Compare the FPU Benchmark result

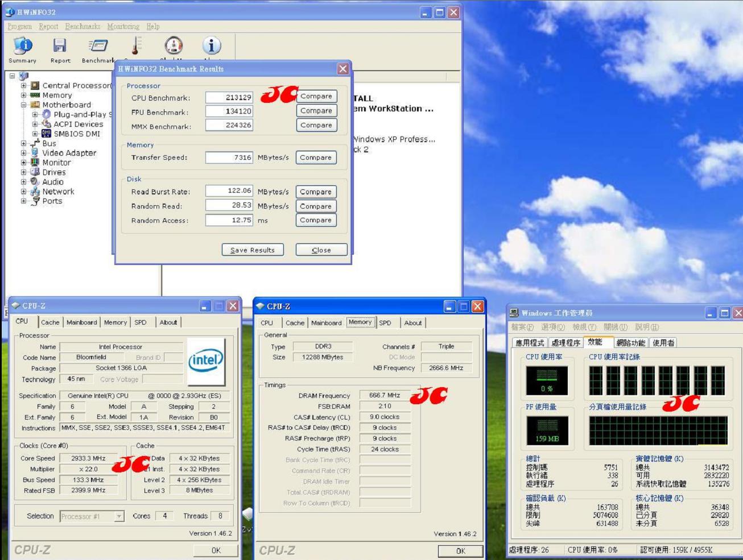(x=316, y=111)
